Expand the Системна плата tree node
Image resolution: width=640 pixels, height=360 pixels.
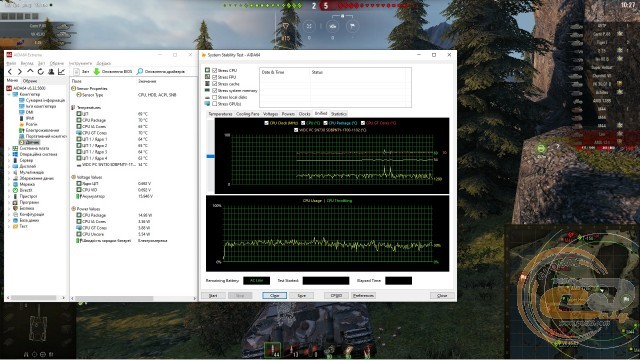[x=9, y=149]
